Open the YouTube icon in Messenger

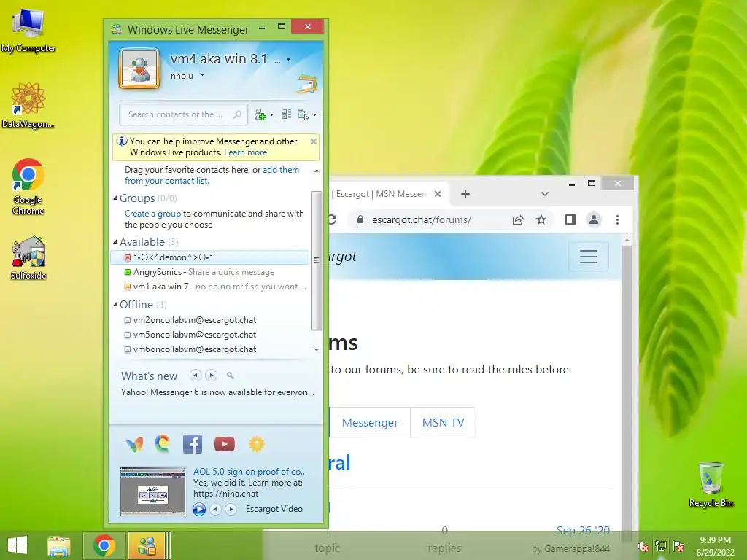click(x=225, y=444)
